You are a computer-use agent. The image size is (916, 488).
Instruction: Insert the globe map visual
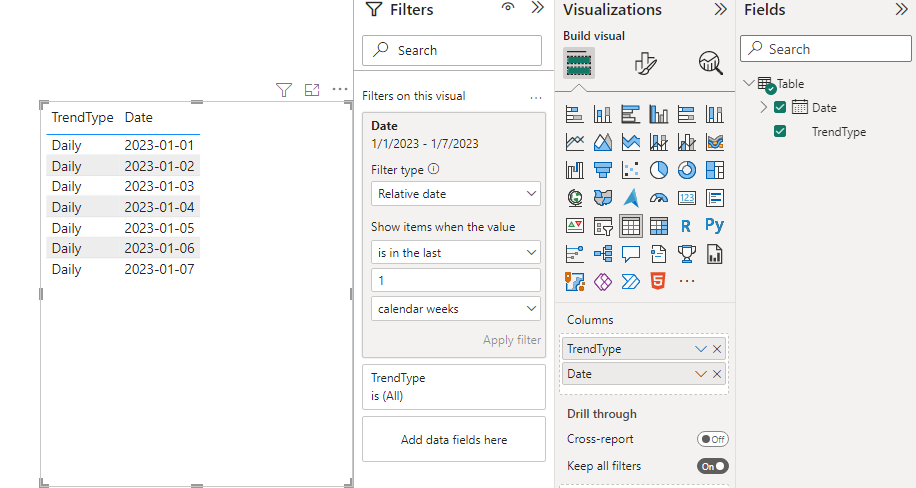[x=574, y=198]
